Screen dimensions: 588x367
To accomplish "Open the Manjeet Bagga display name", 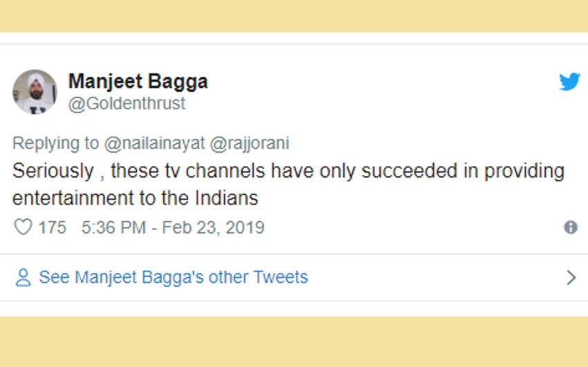I will [x=138, y=82].
